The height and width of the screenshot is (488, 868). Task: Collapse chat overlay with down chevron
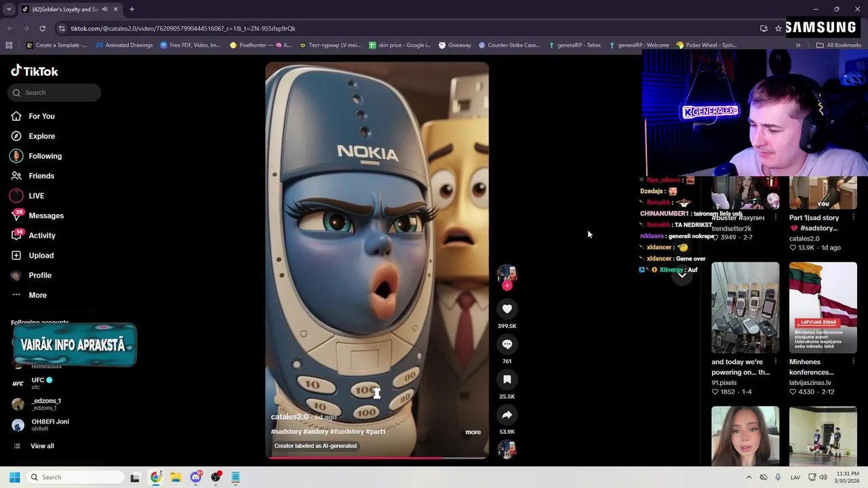(682, 274)
